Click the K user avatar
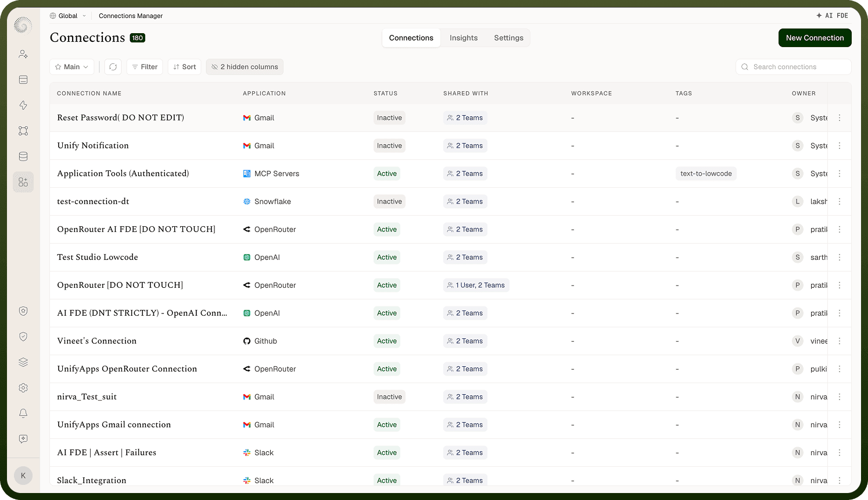 (x=23, y=476)
